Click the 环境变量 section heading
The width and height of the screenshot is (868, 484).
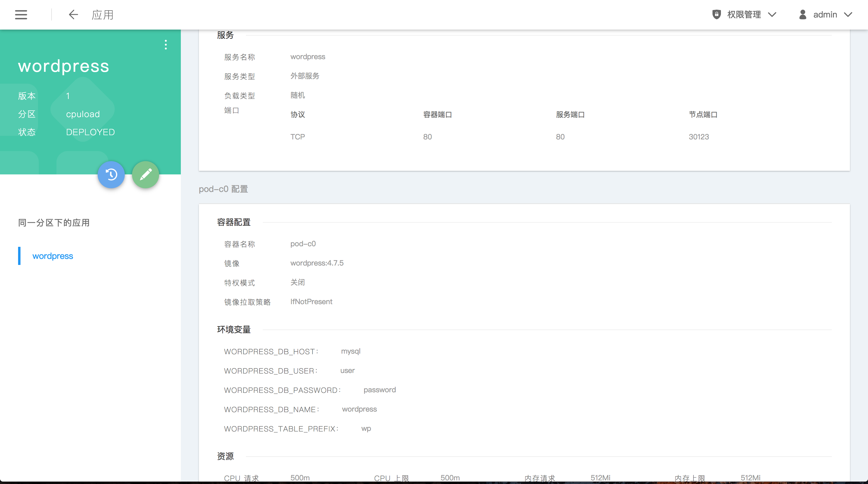click(234, 330)
